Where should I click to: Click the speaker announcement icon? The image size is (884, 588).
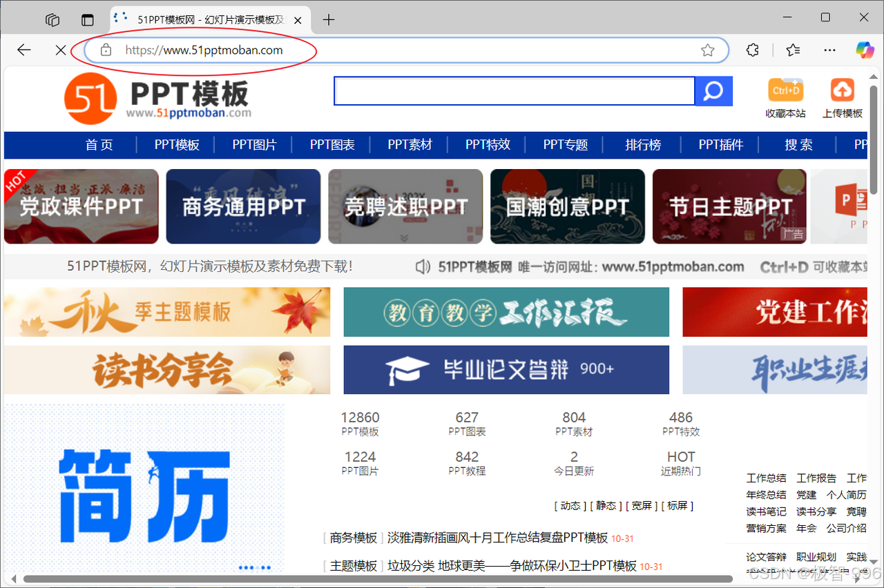(423, 267)
